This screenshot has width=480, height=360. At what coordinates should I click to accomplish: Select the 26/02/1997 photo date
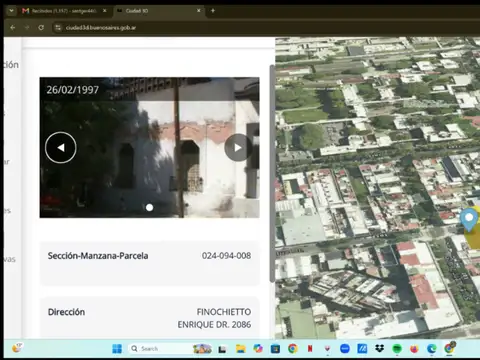[72, 90]
